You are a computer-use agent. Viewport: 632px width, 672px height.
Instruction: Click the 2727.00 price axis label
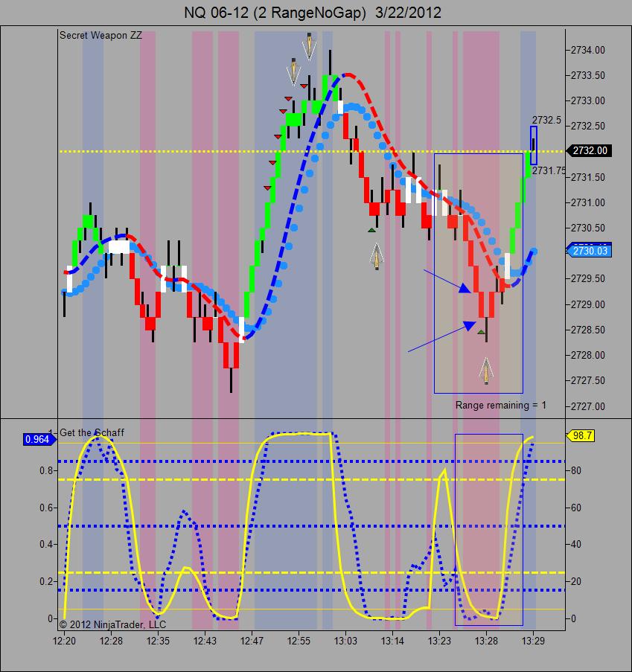(588, 406)
